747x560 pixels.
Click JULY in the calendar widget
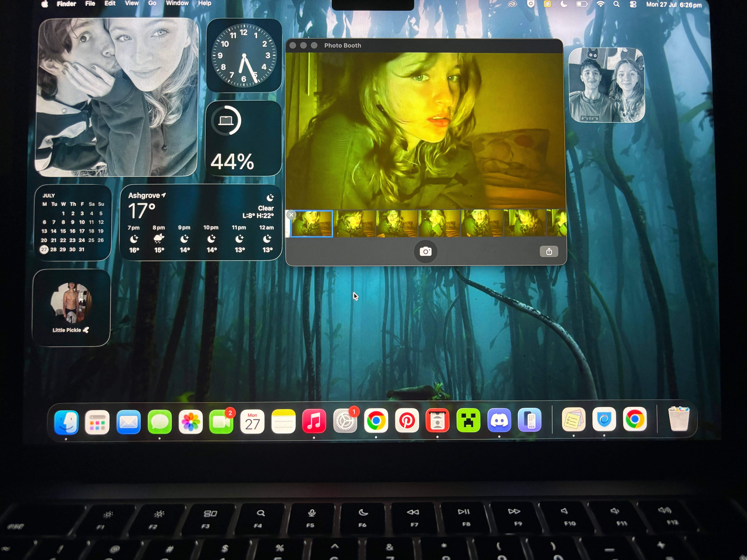[x=49, y=195]
